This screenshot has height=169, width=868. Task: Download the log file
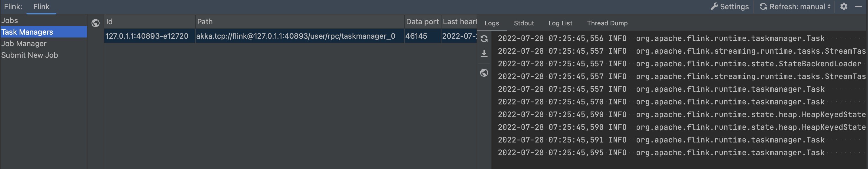coord(484,54)
